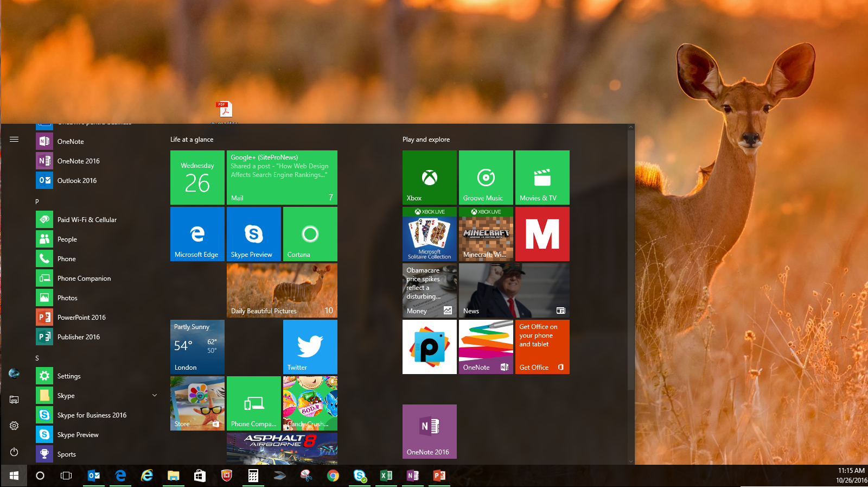Screen dimensions: 868x487
Task: Click the start menu vertical scrollbar
Action: tap(630, 260)
